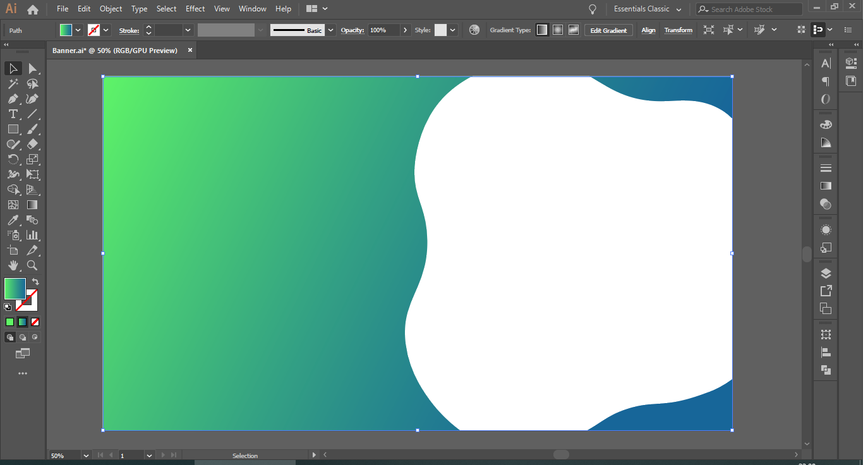This screenshot has width=868, height=465.
Task: Select the Scale tool
Action: pyautogui.click(x=33, y=159)
